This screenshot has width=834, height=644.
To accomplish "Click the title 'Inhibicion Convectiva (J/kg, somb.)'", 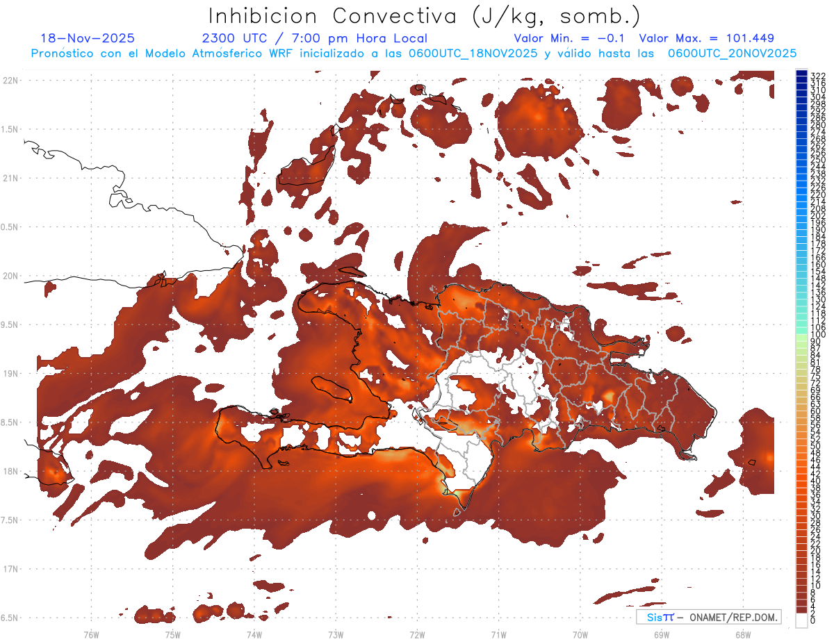I will pyautogui.click(x=424, y=16).
